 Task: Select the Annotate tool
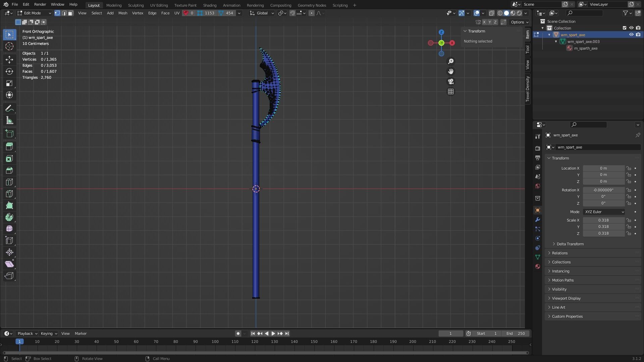(9, 109)
